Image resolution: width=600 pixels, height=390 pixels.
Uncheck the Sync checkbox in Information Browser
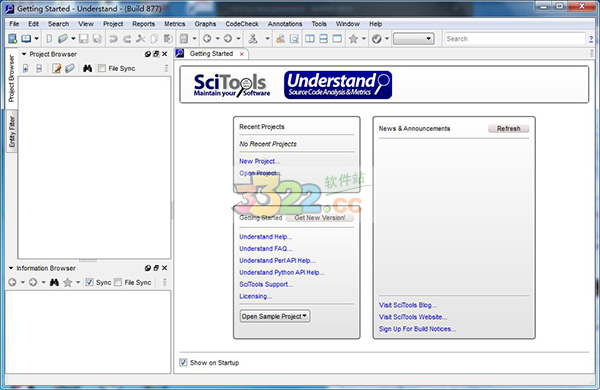pos(89,282)
